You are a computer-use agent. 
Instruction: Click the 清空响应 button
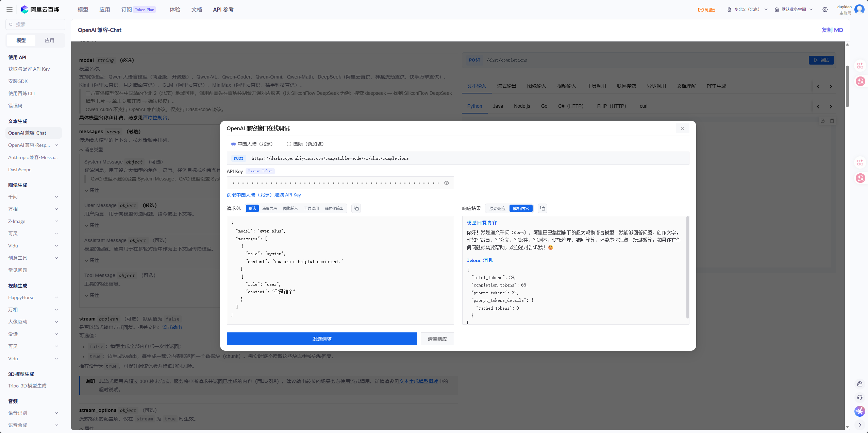click(437, 339)
